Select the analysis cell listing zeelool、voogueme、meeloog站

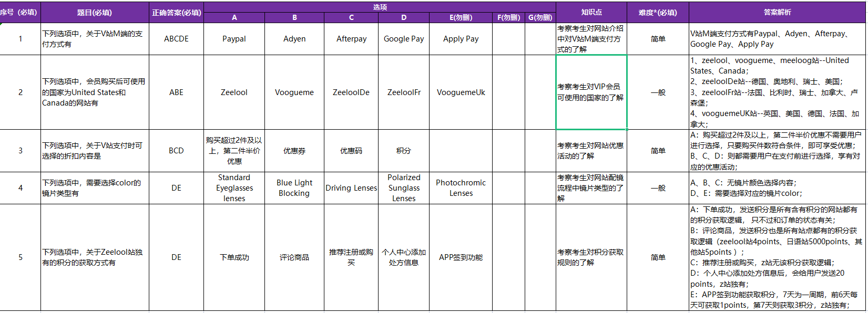point(777,92)
